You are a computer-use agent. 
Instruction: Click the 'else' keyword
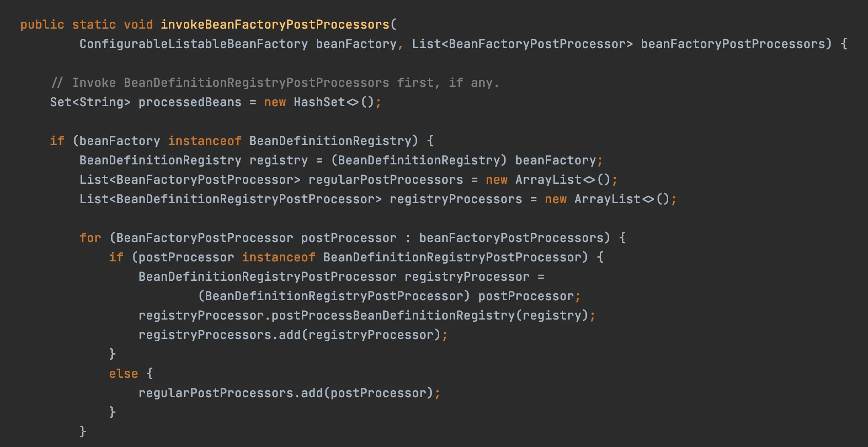[x=123, y=374]
